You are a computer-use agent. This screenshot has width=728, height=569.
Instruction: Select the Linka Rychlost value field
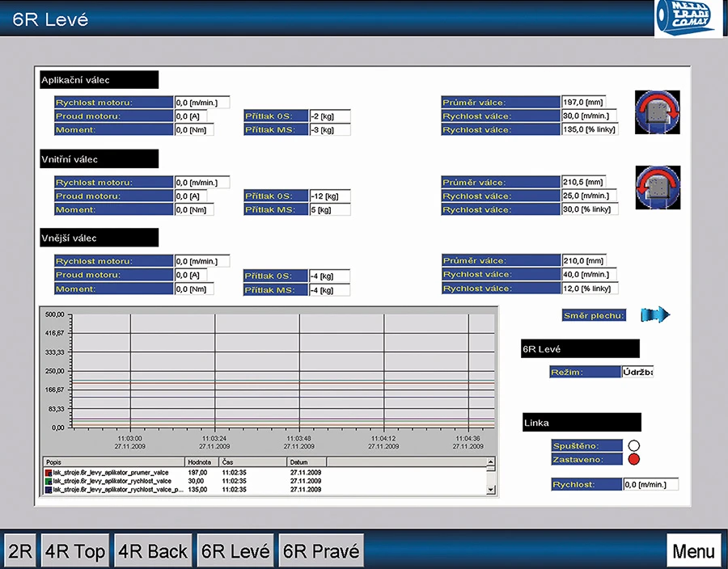[x=650, y=485]
